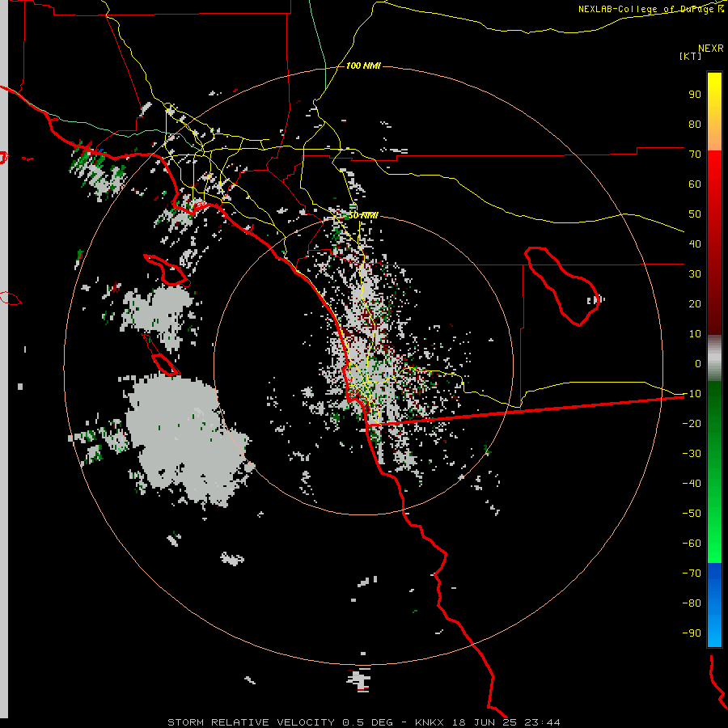
Task: Click the -60 knot scale value
Action: coord(692,544)
